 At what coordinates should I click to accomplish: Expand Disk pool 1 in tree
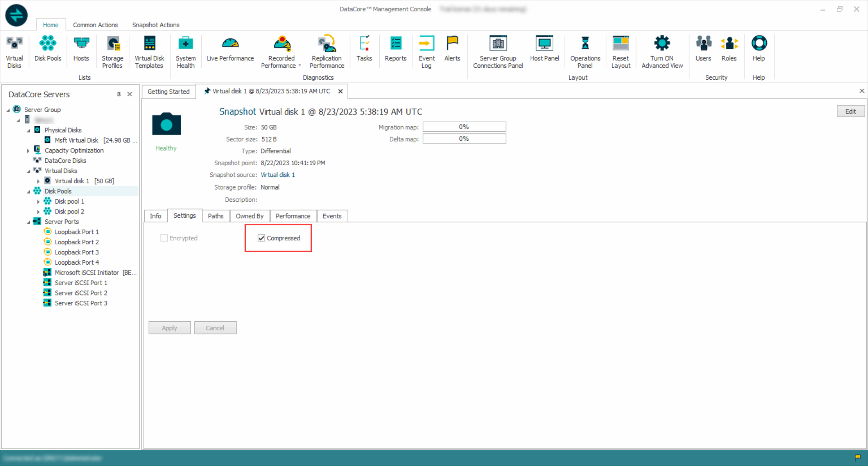pos(38,201)
